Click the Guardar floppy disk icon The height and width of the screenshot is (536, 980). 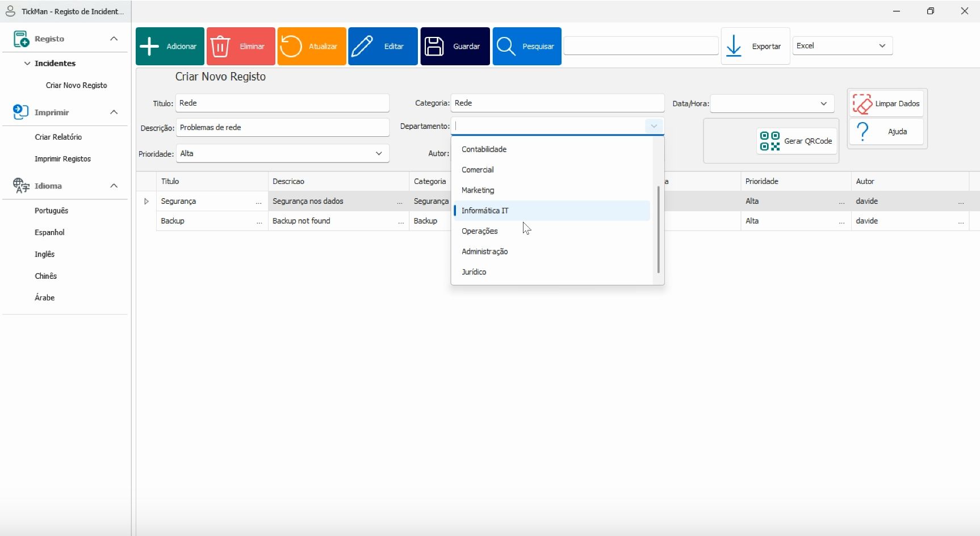tap(434, 47)
